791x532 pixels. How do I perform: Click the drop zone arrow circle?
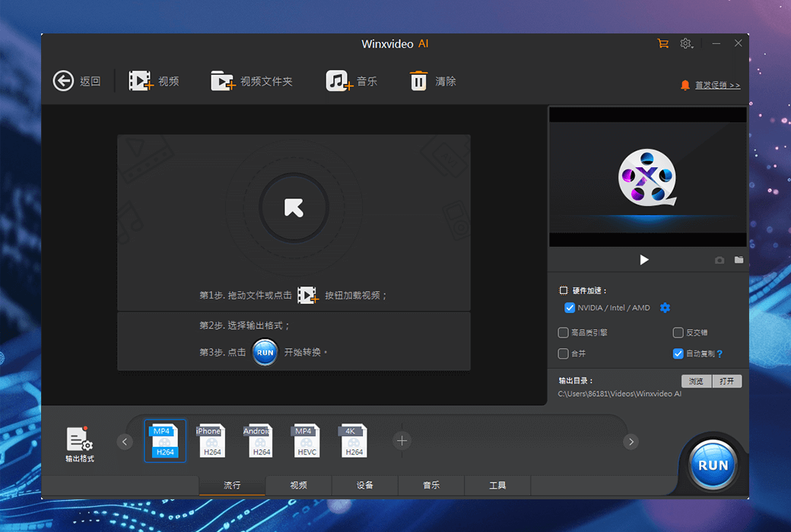[x=294, y=207]
